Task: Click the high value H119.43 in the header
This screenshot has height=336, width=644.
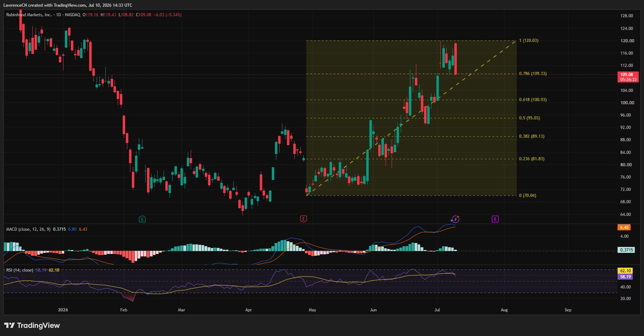Action: [108, 15]
